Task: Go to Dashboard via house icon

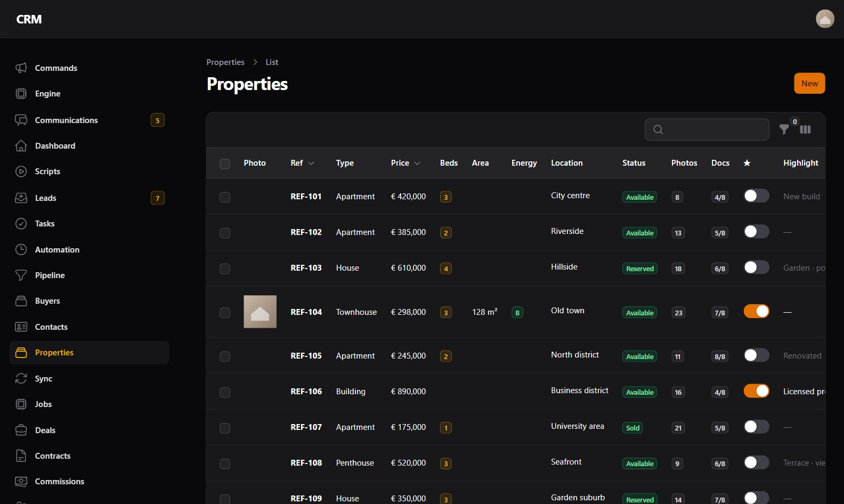Action: 21,145
